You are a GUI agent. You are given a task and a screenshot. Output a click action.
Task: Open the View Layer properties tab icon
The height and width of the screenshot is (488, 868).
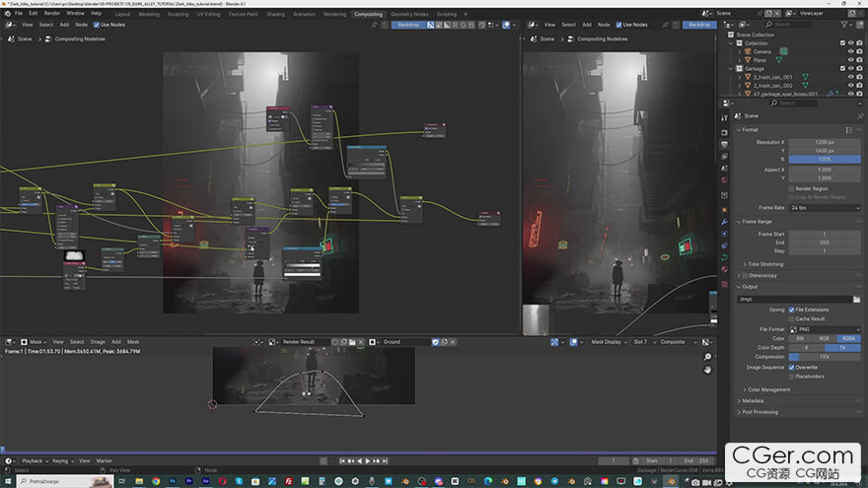click(725, 157)
